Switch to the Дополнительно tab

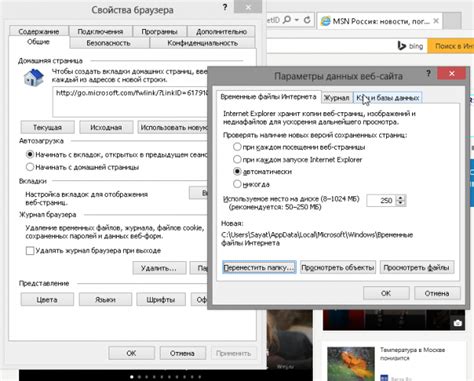[221, 32]
